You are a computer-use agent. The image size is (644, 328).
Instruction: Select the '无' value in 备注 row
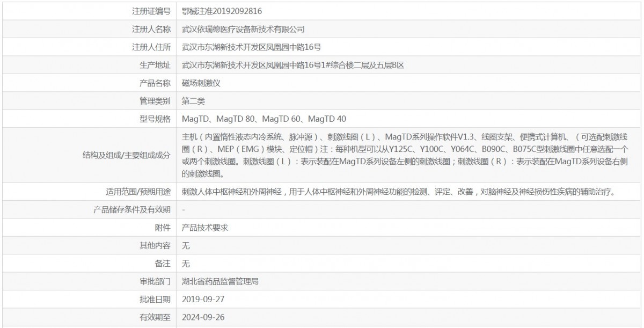pos(186,264)
